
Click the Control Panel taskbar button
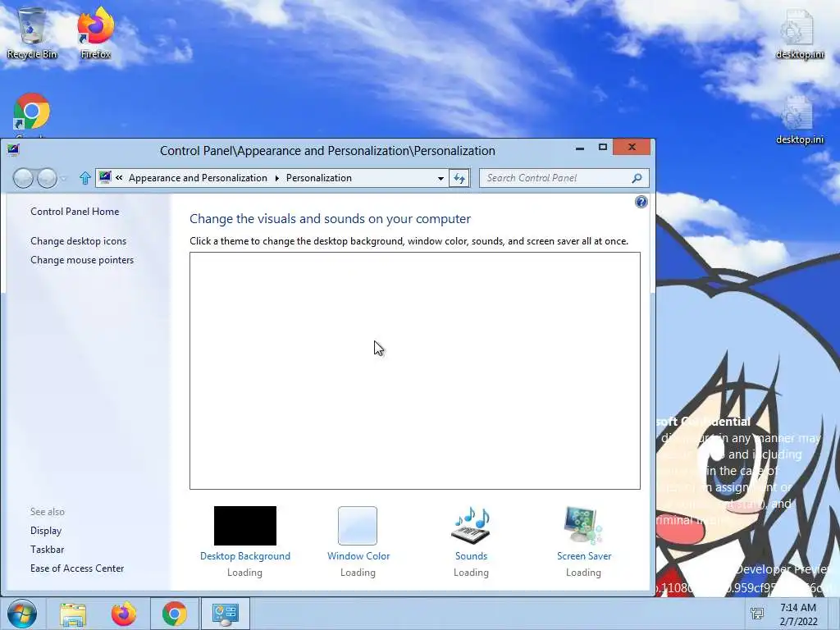[226, 614]
